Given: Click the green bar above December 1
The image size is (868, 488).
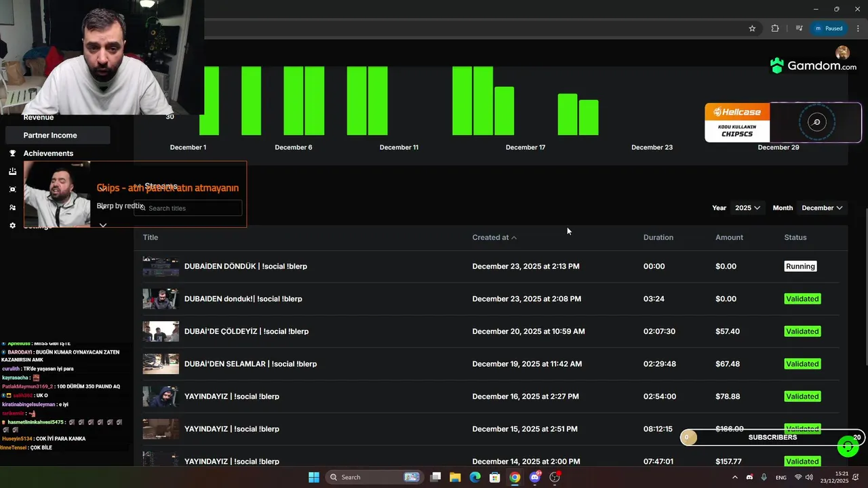Looking at the screenshot, I should pos(209,101).
